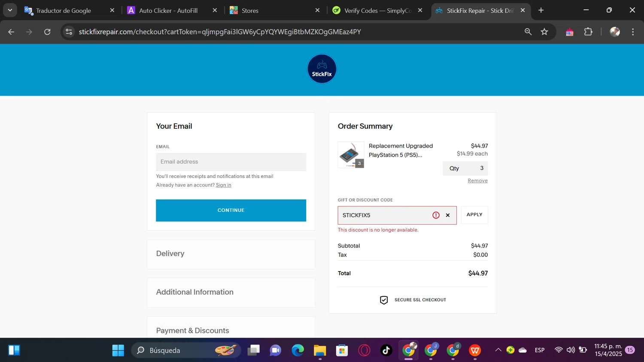This screenshot has width=644, height=362.
Task: Click the Replacement Upgraded PlayStation 5 product name
Action: pos(401,151)
